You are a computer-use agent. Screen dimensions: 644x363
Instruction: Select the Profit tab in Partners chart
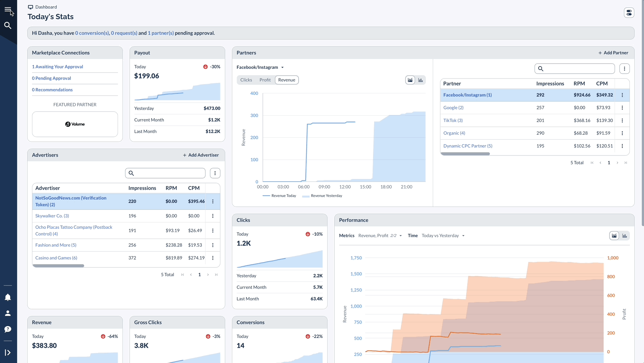(265, 80)
